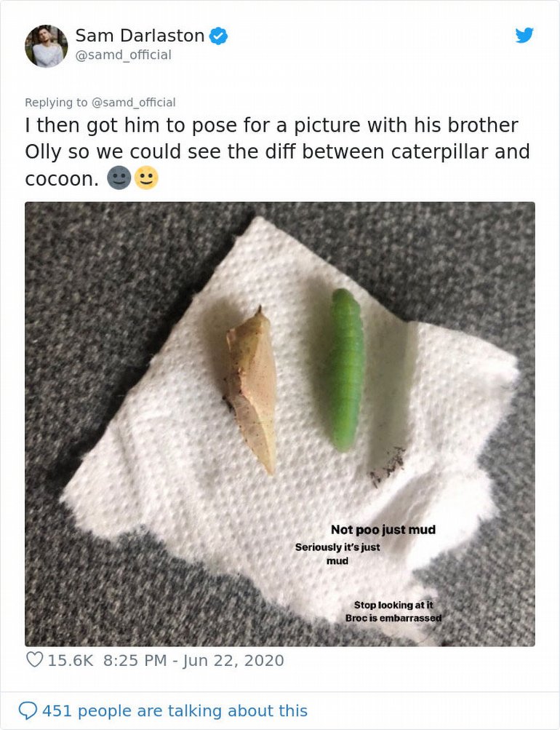Open the @samd_official mention in Replying to

click(x=133, y=103)
